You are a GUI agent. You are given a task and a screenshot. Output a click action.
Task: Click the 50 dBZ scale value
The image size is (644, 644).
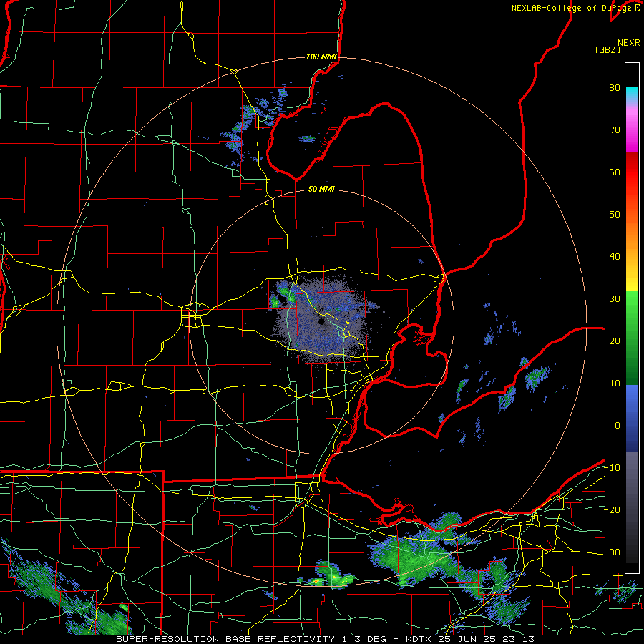615,215
